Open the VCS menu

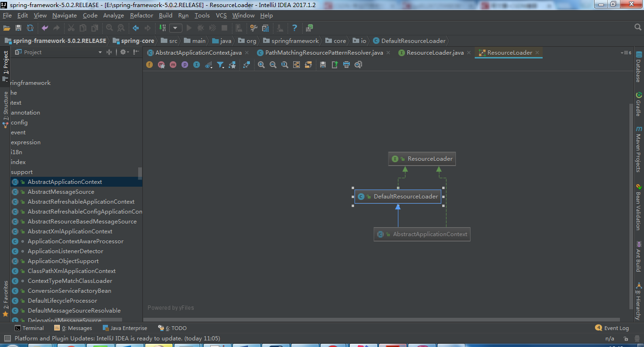[221, 16]
